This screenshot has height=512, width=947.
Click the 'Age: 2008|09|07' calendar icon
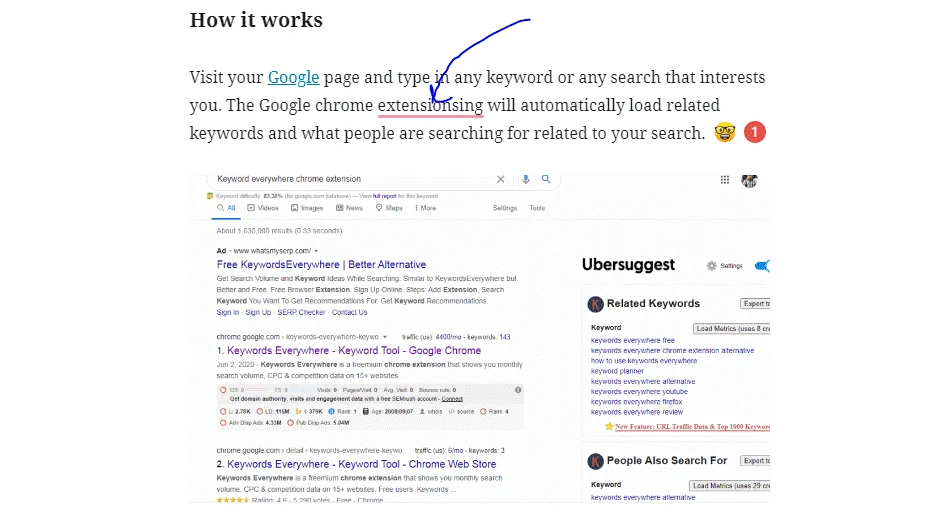(365, 412)
